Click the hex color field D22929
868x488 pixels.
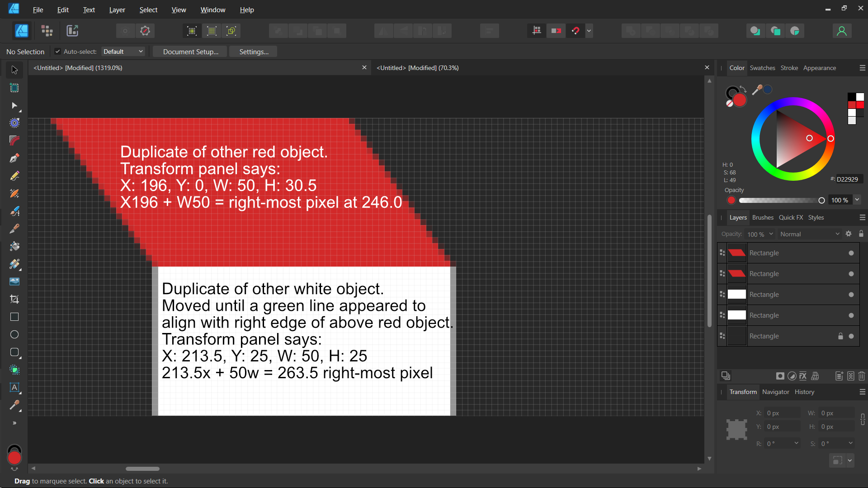click(849, 179)
